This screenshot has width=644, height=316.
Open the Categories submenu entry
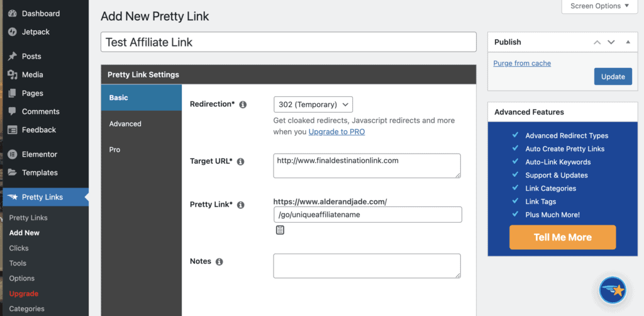pos(26,309)
